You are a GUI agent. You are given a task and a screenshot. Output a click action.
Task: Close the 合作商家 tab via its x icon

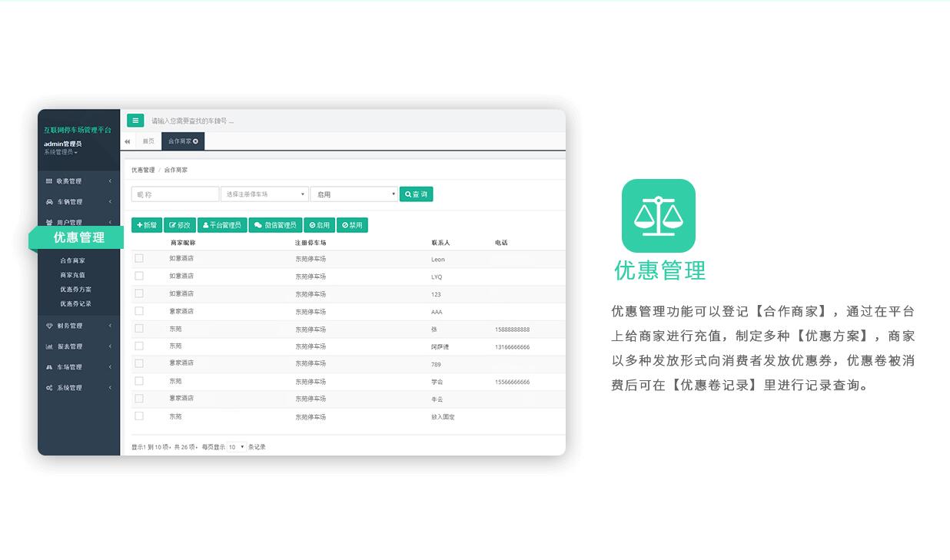coord(196,141)
